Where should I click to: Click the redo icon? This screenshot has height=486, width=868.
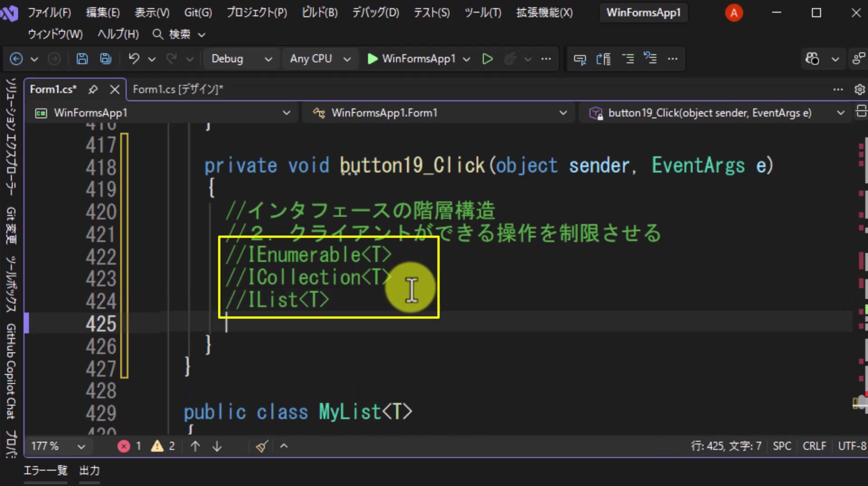[x=171, y=59]
